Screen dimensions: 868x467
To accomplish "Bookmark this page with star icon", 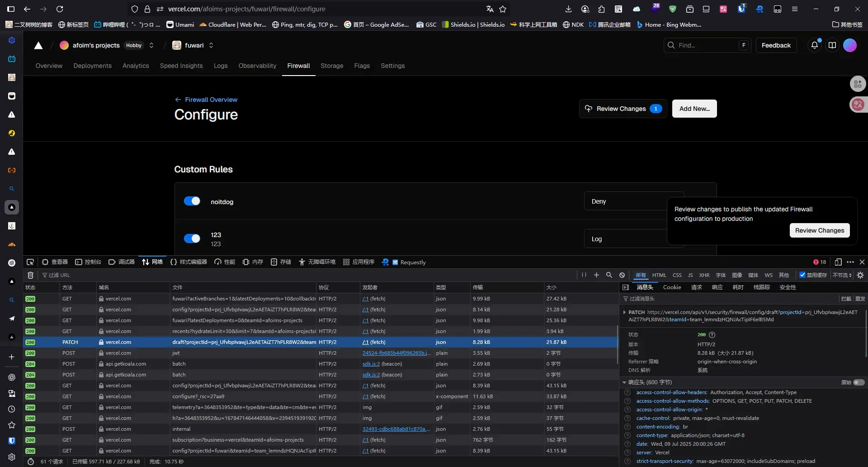I will (x=503, y=9).
